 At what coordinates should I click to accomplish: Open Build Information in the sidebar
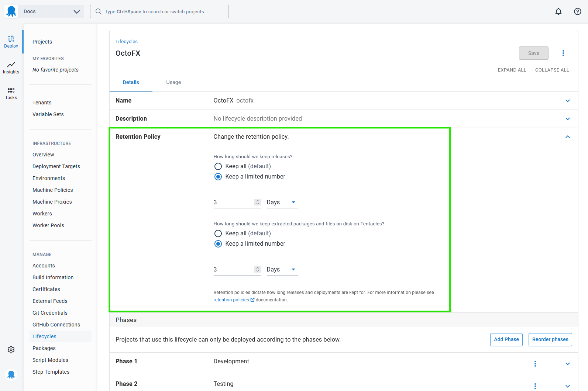pyautogui.click(x=53, y=277)
